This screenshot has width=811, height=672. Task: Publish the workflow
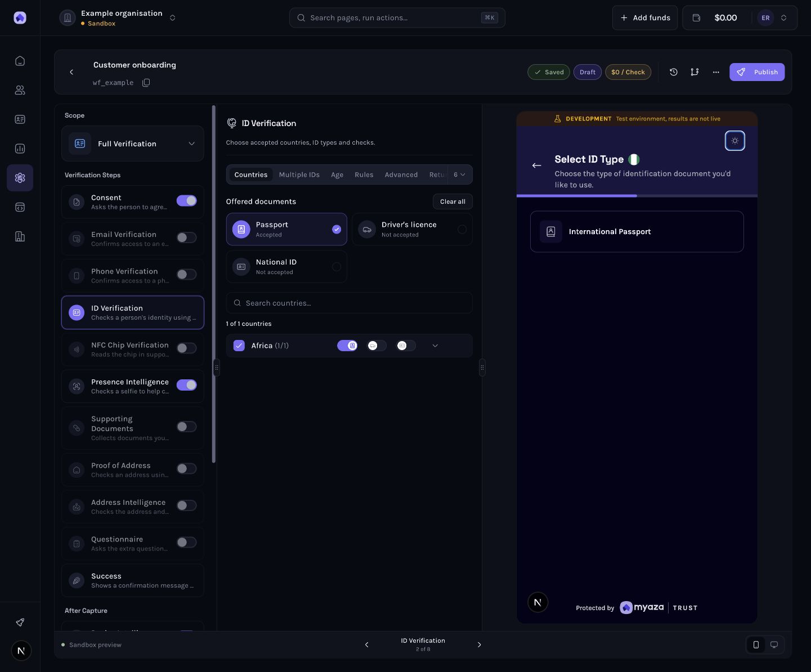(757, 72)
